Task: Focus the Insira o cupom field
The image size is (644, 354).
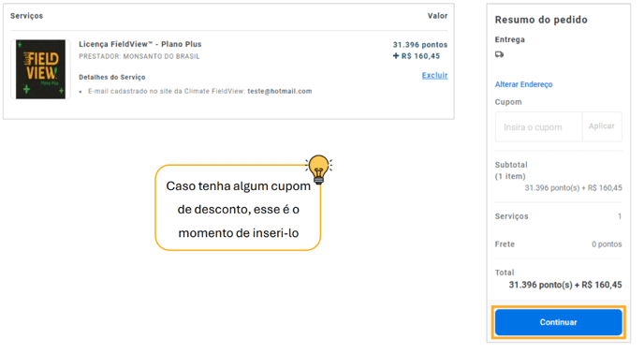Action: point(538,127)
